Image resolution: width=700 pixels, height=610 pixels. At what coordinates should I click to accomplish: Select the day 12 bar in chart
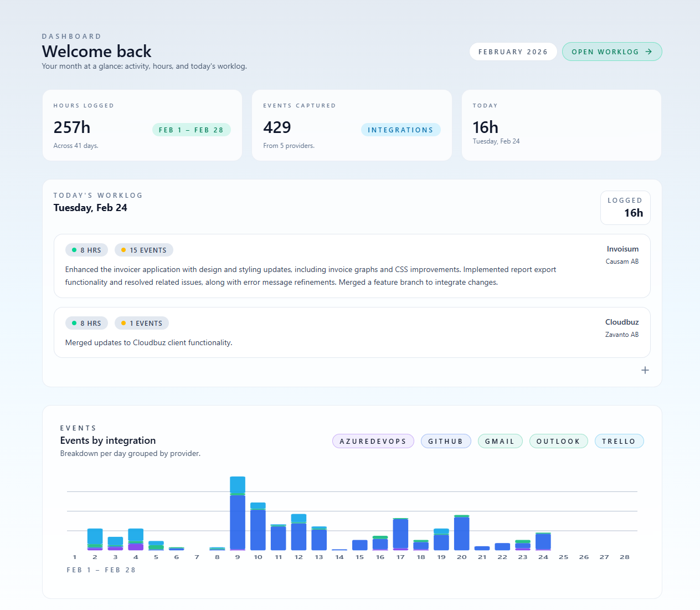(298, 532)
